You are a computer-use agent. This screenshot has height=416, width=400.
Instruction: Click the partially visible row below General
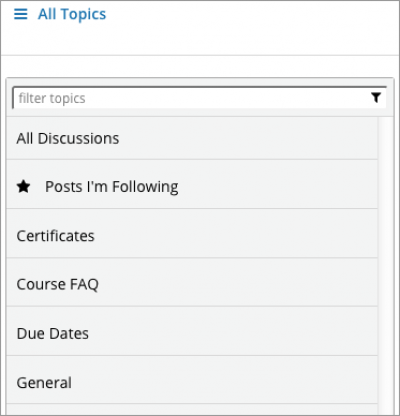tap(192, 409)
